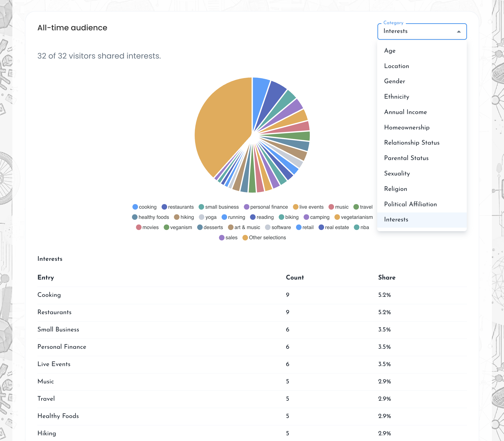Screen dimensions: 504x441
Task: Toggle personal finance legend entry
Action: click(x=266, y=207)
